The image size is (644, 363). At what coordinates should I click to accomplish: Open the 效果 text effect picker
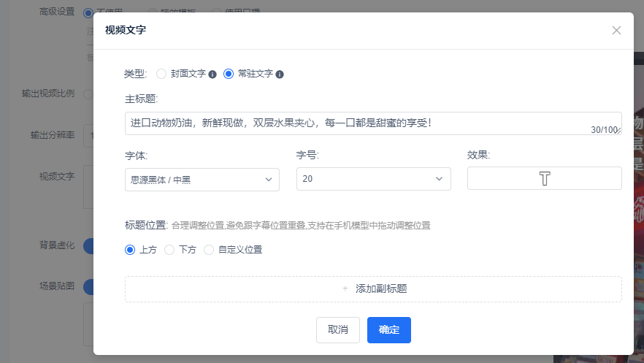544,178
